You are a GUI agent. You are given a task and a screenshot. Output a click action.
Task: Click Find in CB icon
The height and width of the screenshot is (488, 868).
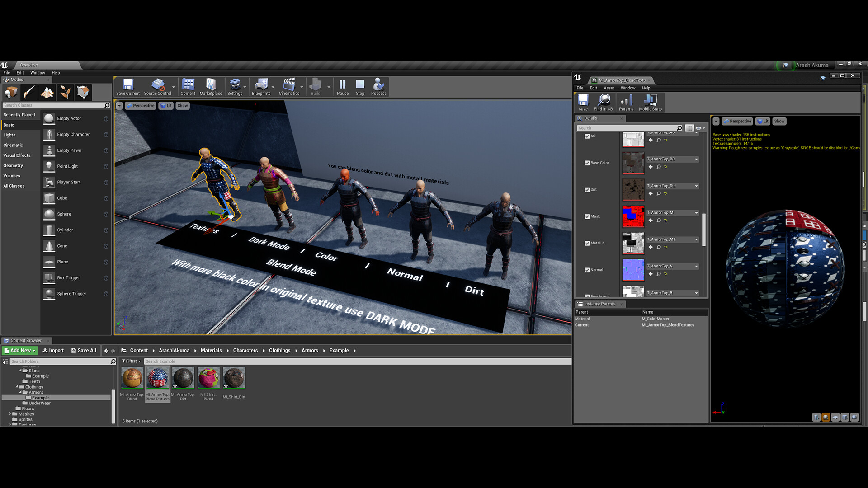click(x=604, y=102)
